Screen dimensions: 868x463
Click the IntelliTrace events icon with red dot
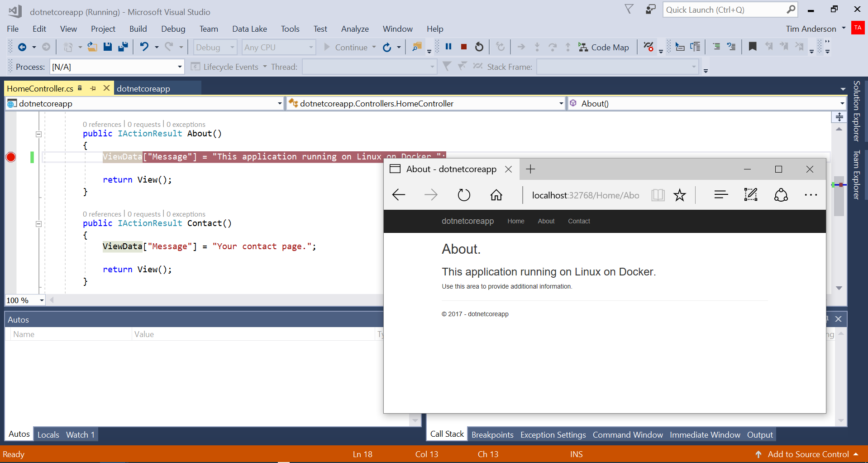click(649, 47)
